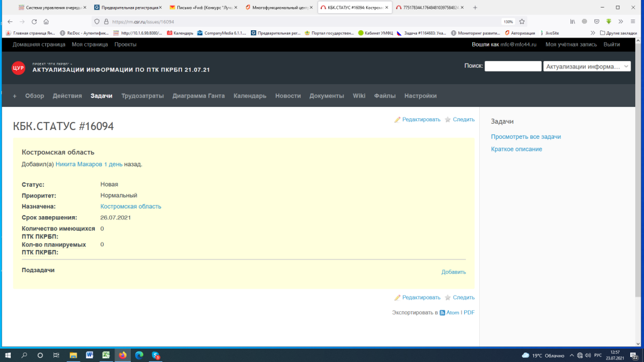Open the project selector dropdown
This screenshot has width=644, height=362.
click(x=586, y=66)
